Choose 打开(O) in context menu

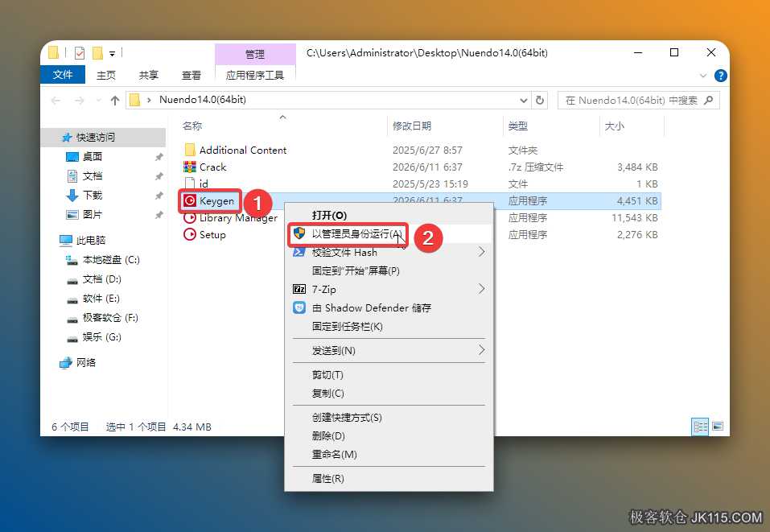click(x=389, y=215)
